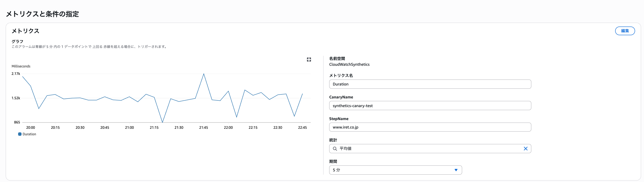Expand the graph to fullscreen view
The image size is (644, 182).
tap(309, 59)
